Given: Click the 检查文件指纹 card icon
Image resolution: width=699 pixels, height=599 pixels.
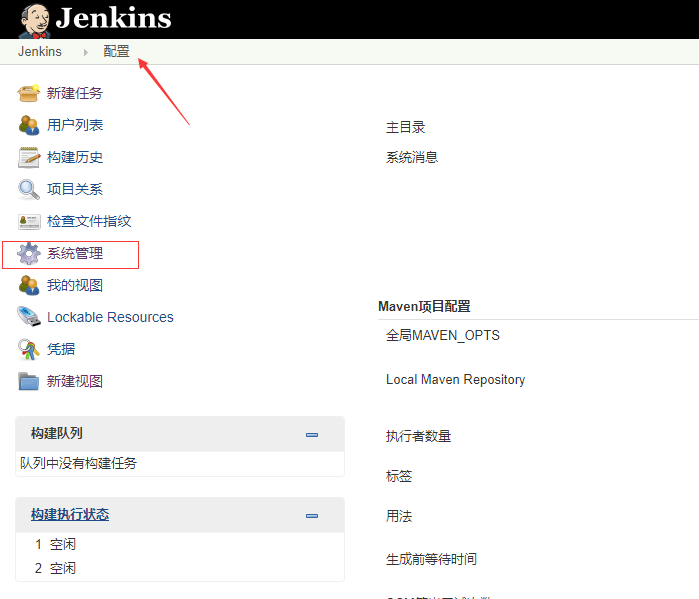Looking at the screenshot, I should [x=29, y=222].
